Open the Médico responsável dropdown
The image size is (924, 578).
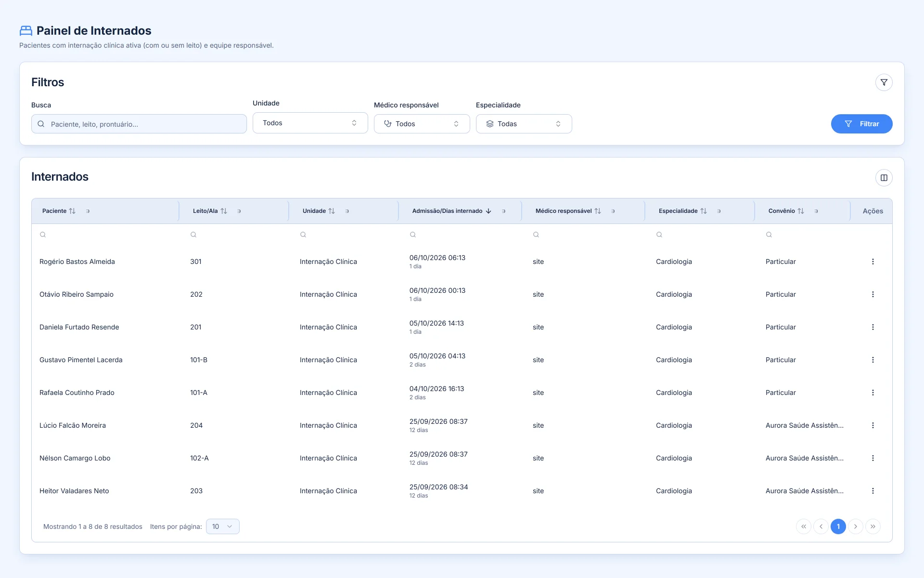pos(422,124)
